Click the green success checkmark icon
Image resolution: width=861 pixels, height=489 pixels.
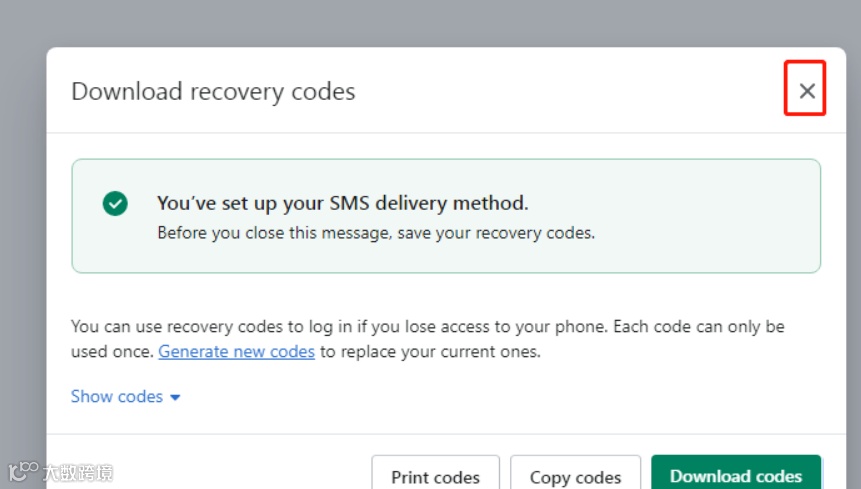tap(115, 204)
